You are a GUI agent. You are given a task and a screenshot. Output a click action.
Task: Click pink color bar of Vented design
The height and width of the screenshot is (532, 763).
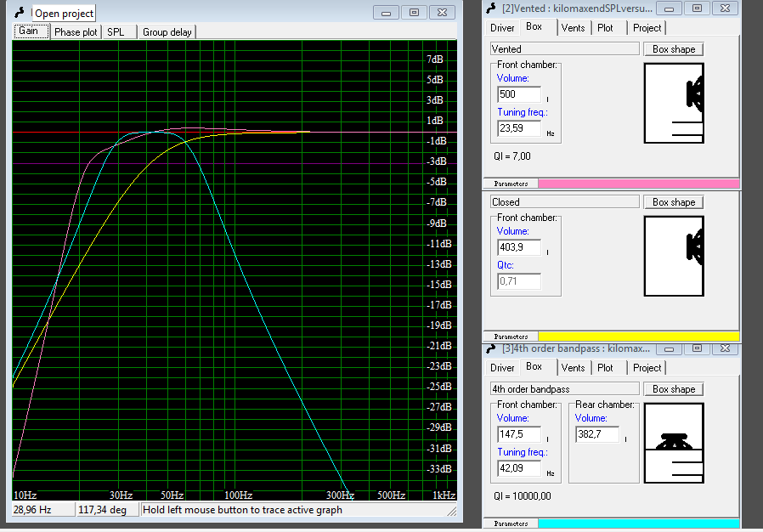pos(638,184)
